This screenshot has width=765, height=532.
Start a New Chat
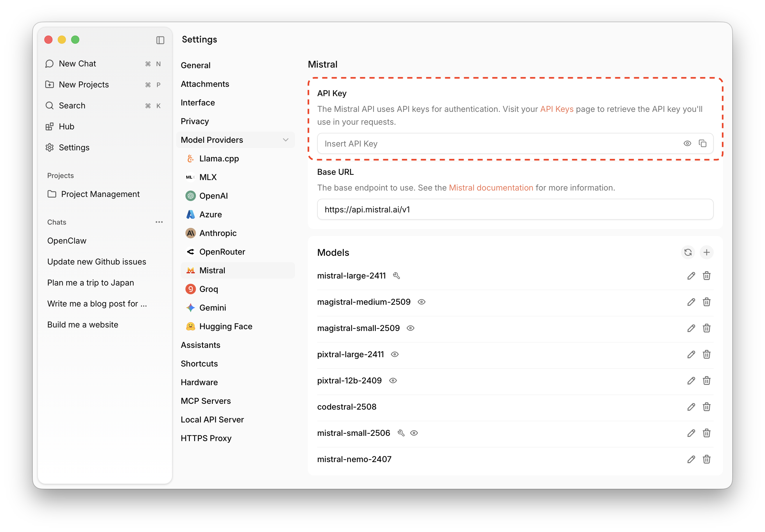tap(77, 64)
